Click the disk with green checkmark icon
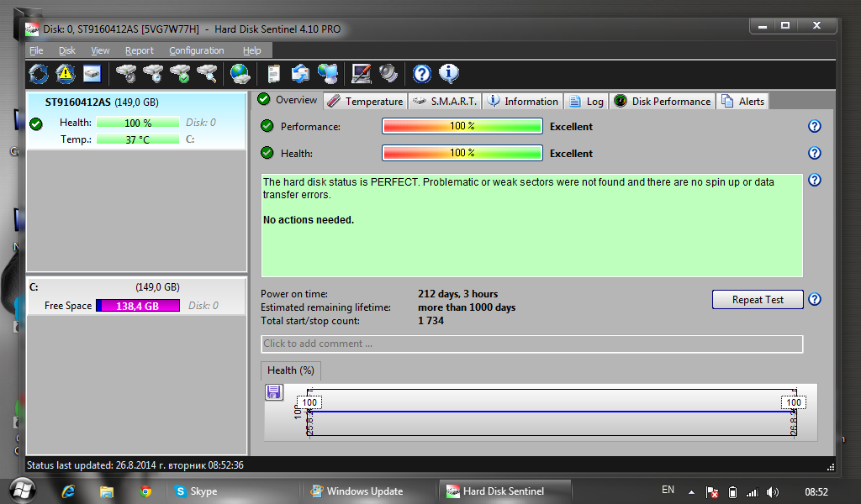 click(180, 73)
